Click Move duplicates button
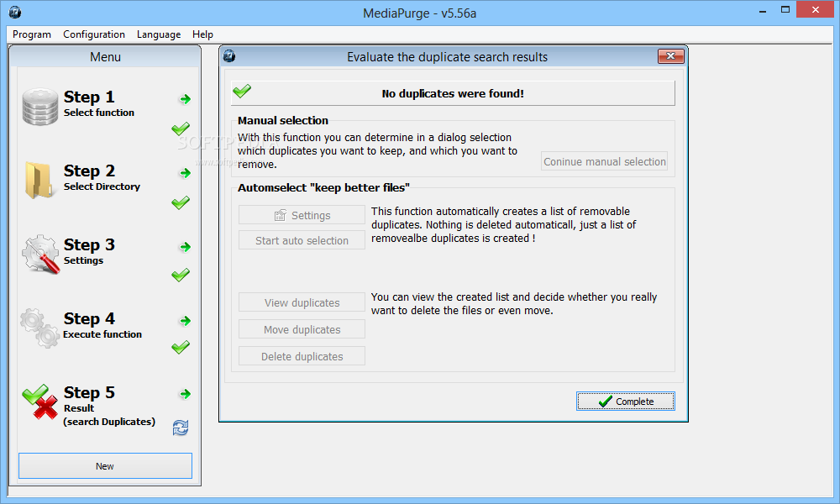The width and height of the screenshot is (840, 504). pyautogui.click(x=302, y=329)
